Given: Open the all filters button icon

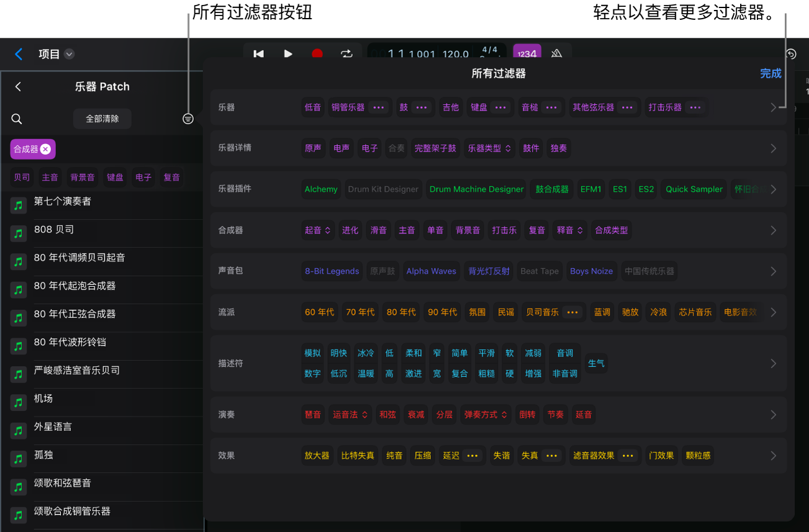Looking at the screenshot, I should [x=188, y=119].
